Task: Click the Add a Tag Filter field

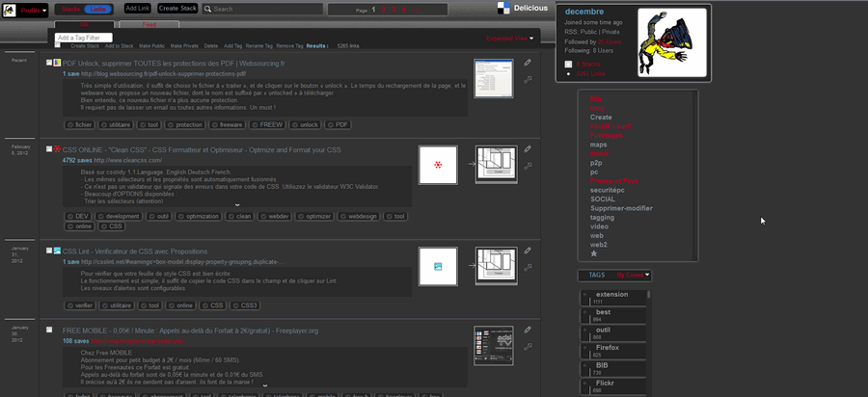Action: (84, 38)
